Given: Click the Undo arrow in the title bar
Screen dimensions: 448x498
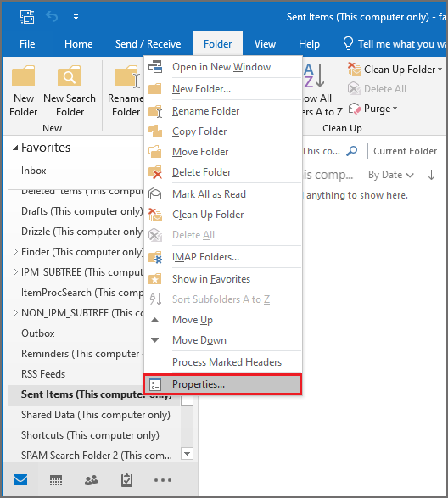Looking at the screenshot, I should click(52, 16).
